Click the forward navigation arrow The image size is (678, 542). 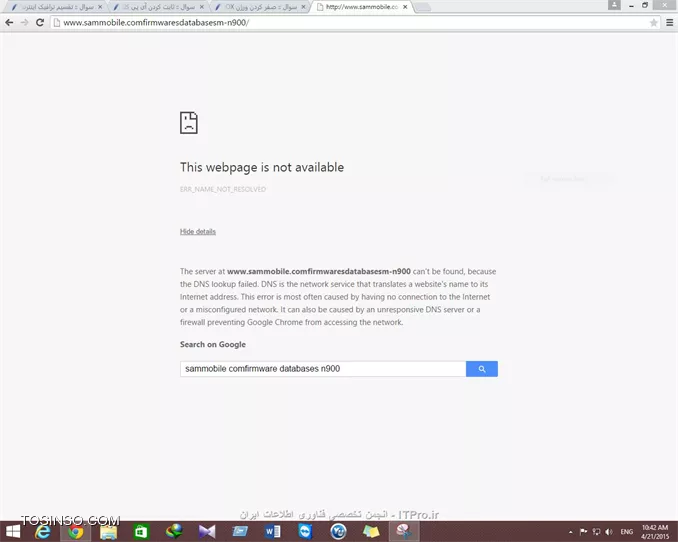coord(25,22)
